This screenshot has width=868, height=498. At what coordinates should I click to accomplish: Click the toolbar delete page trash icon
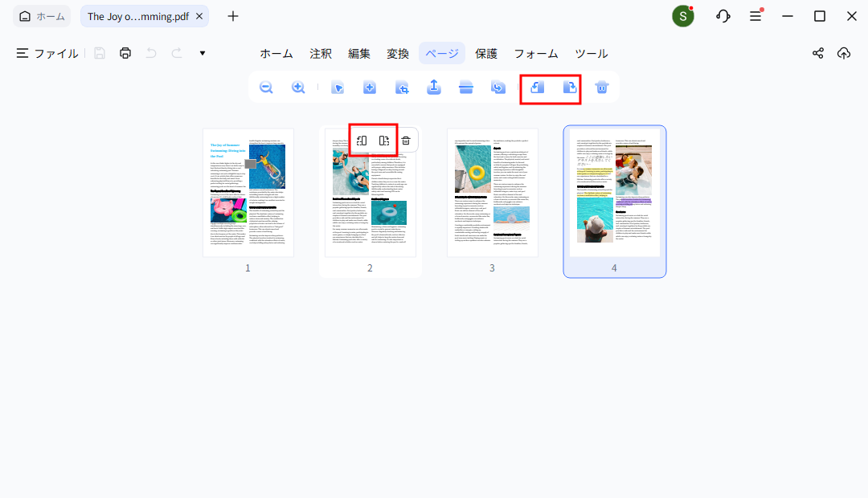point(602,88)
